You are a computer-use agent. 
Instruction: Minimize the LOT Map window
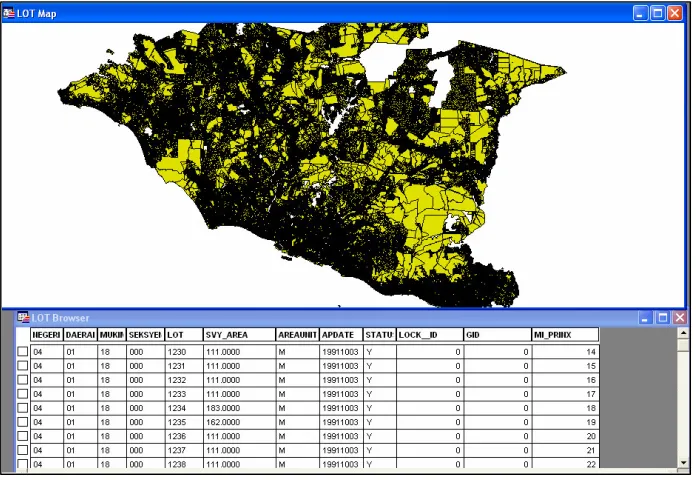click(640, 13)
